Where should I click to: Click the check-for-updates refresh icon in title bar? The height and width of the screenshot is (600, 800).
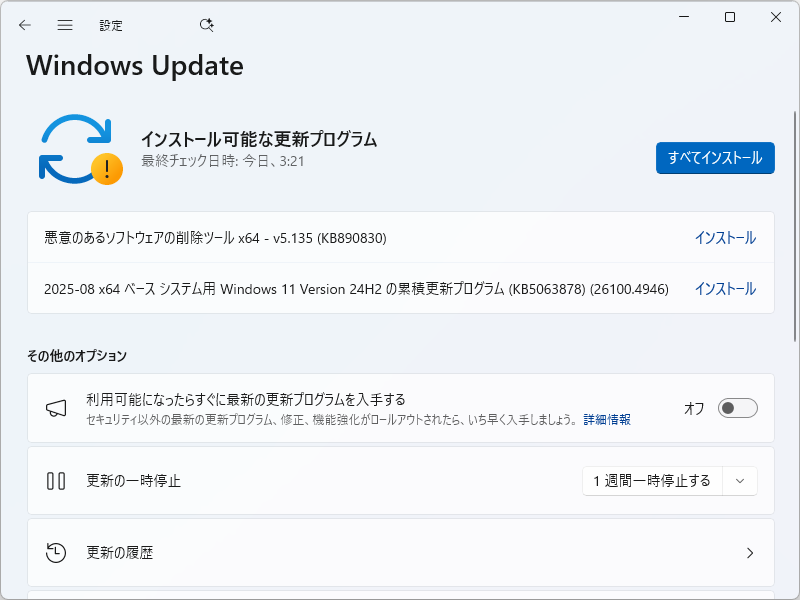point(207,25)
